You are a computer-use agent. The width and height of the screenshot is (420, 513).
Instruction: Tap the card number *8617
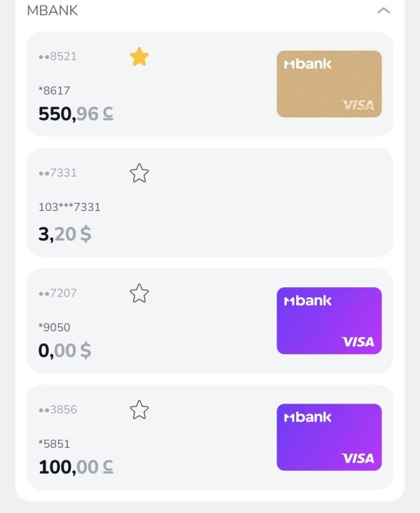tap(54, 90)
